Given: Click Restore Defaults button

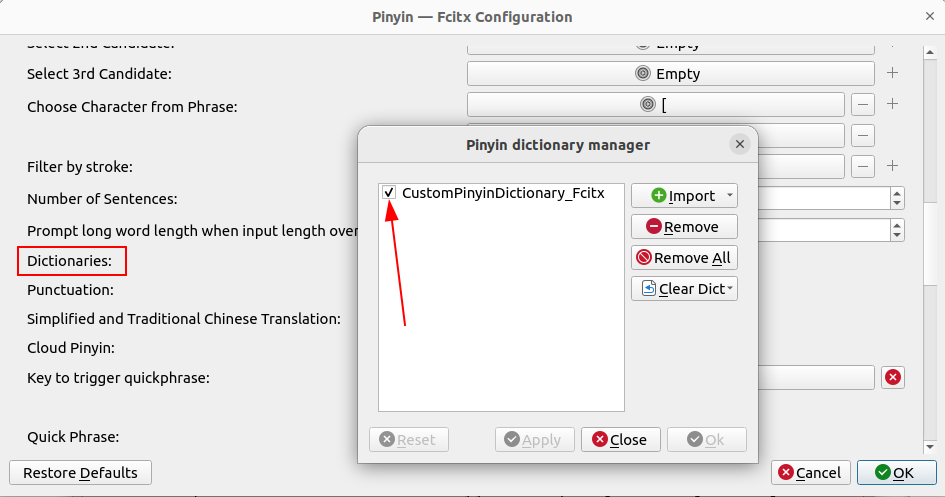Looking at the screenshot, I should coord(80,473).
